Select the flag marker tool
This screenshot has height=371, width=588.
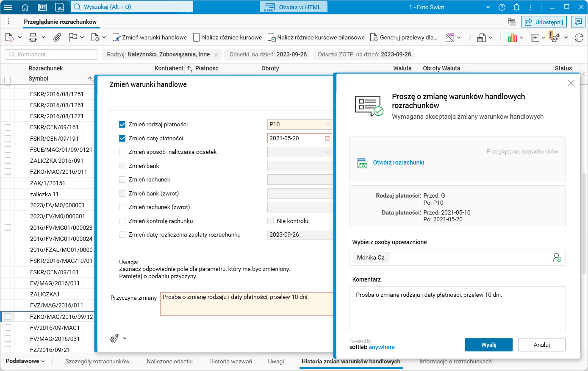click(x=72, y=37)
